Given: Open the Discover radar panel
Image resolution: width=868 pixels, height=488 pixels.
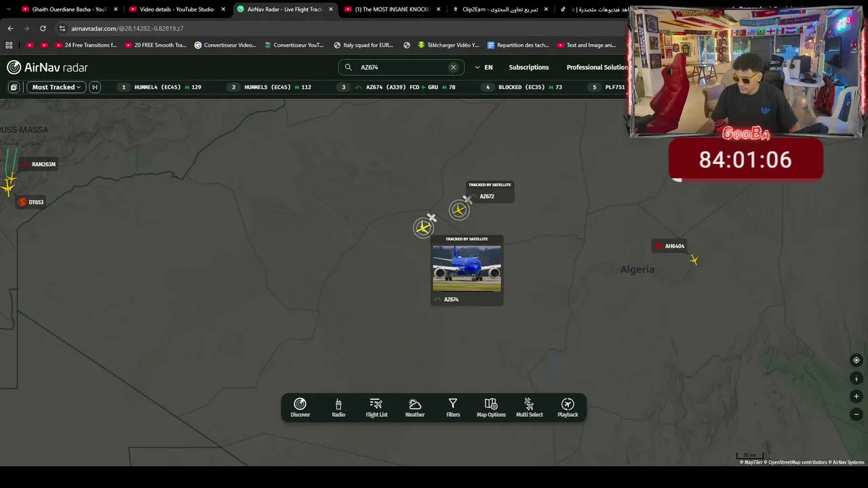Looking at the screenshot, I should click(300, 407).
